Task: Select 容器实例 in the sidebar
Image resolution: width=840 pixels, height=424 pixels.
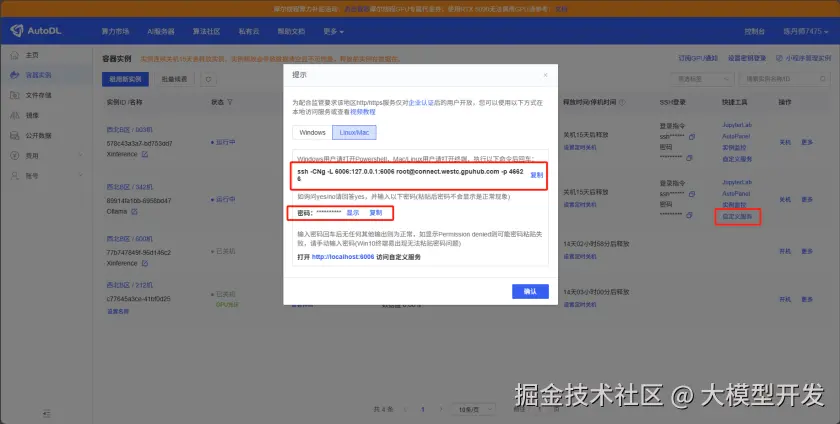Action: (39, 75)
